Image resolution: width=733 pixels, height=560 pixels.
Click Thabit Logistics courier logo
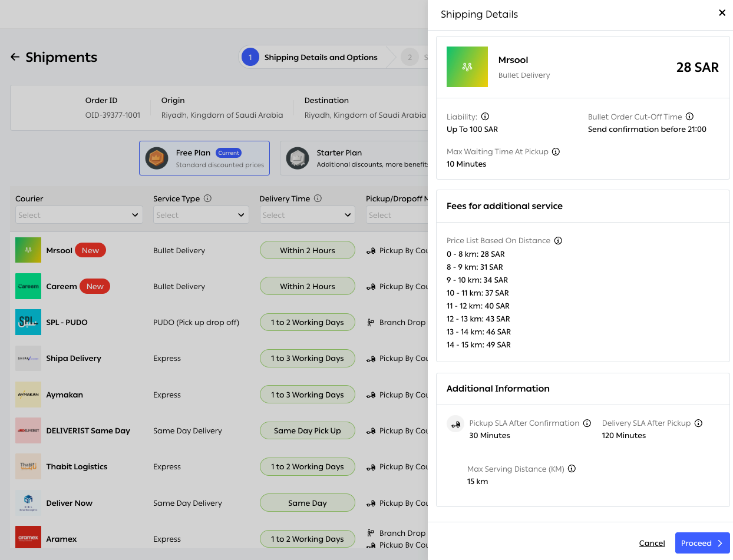click(x=28, y=466)
